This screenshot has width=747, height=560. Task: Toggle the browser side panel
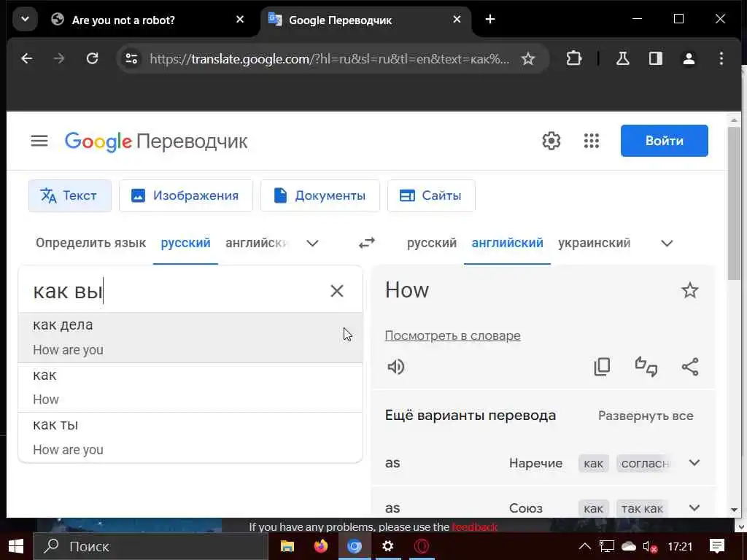tap(656, 58)
